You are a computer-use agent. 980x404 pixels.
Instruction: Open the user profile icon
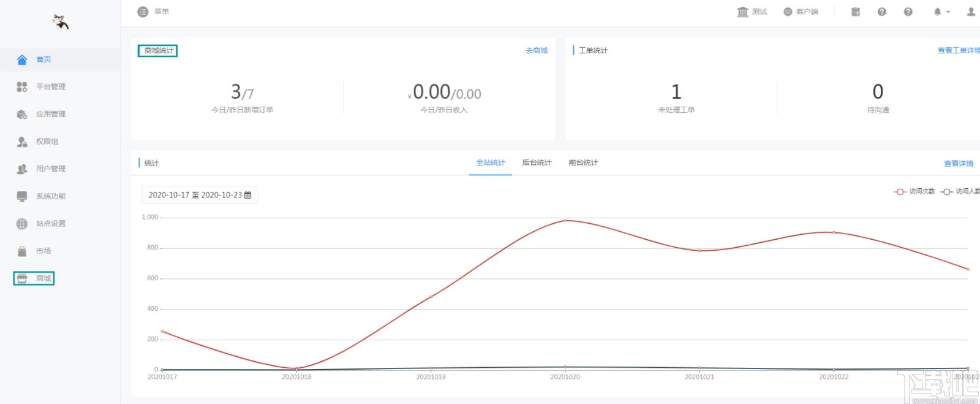pyautogui.click(x=971, y=12)
